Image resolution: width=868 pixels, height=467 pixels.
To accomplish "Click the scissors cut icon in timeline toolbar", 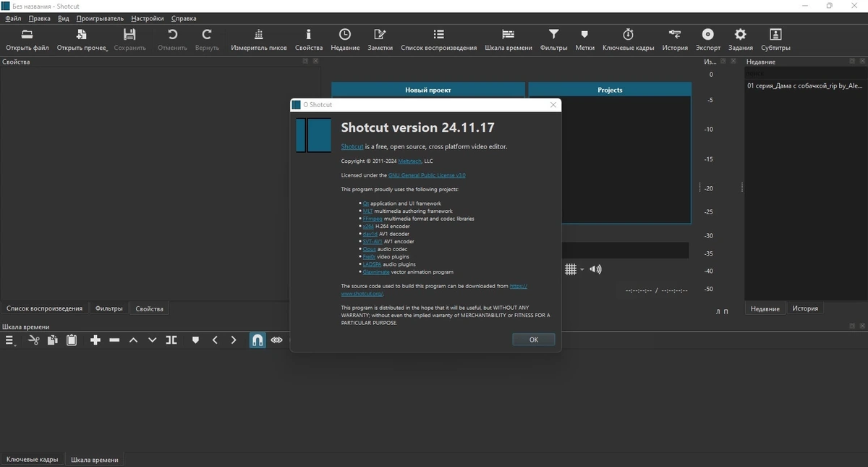I will (33, 340).
